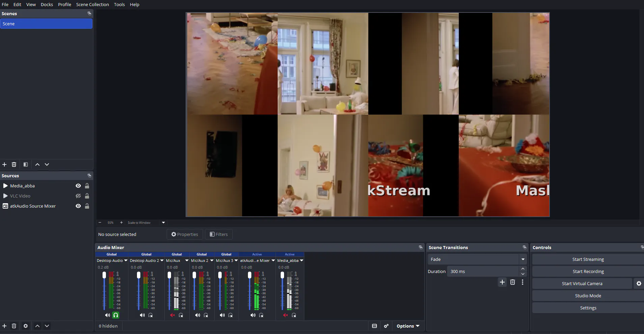
Task: Click Start Recording button
Action: point(588,271)
